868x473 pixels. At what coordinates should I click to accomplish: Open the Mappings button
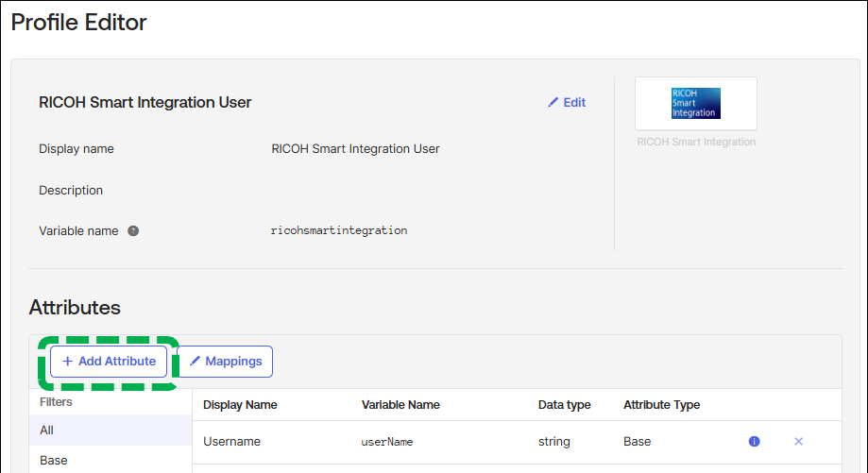point(225,362)
